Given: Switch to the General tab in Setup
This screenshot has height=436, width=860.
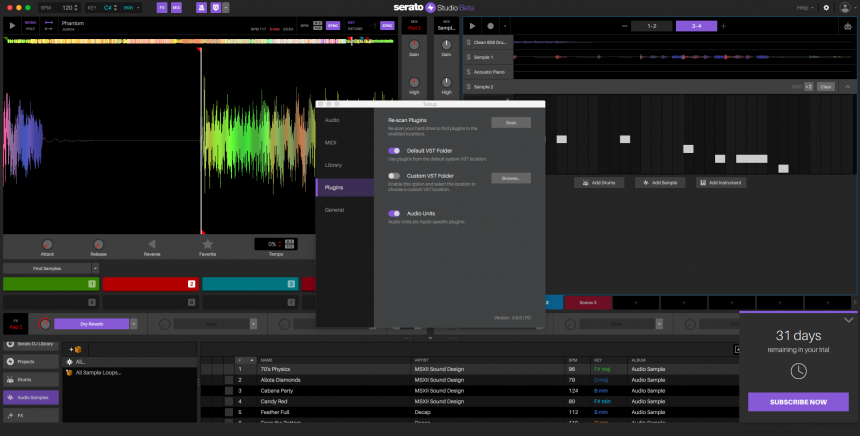Looking at the screenshot, I should coord(334,210).
